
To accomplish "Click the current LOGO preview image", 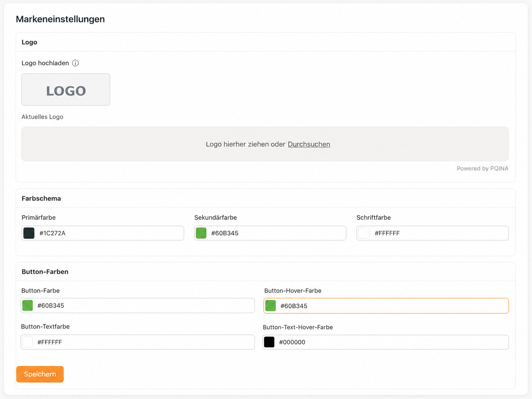I will 66,89.
